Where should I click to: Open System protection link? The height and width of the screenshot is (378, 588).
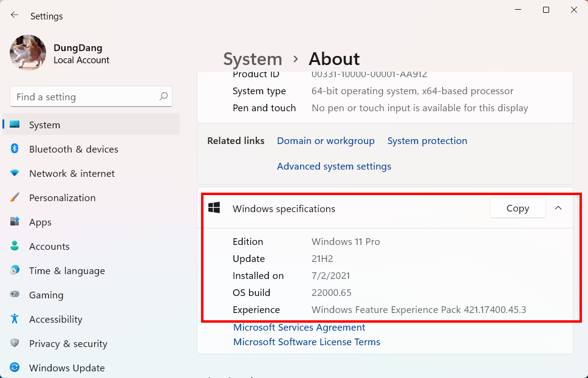[427, 140]
